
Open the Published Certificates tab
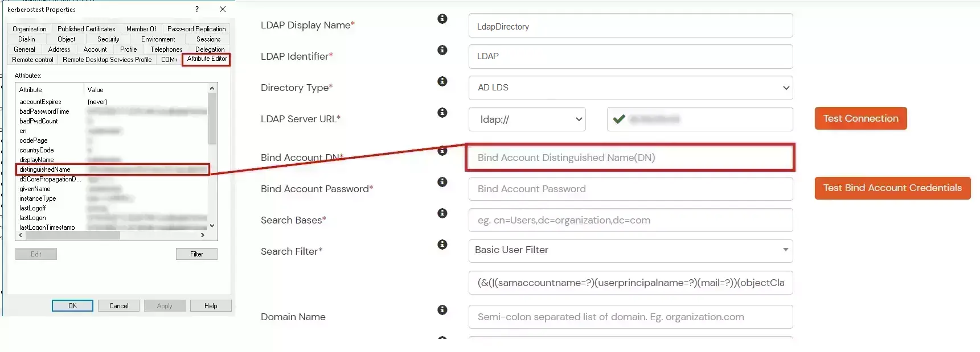[87, 29]
